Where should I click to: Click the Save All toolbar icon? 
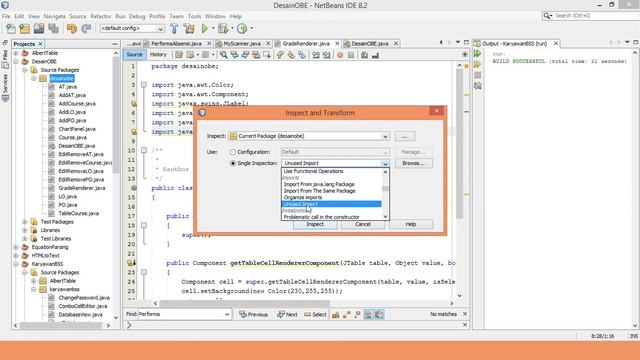pyautogui.click(x=53, y=29)
